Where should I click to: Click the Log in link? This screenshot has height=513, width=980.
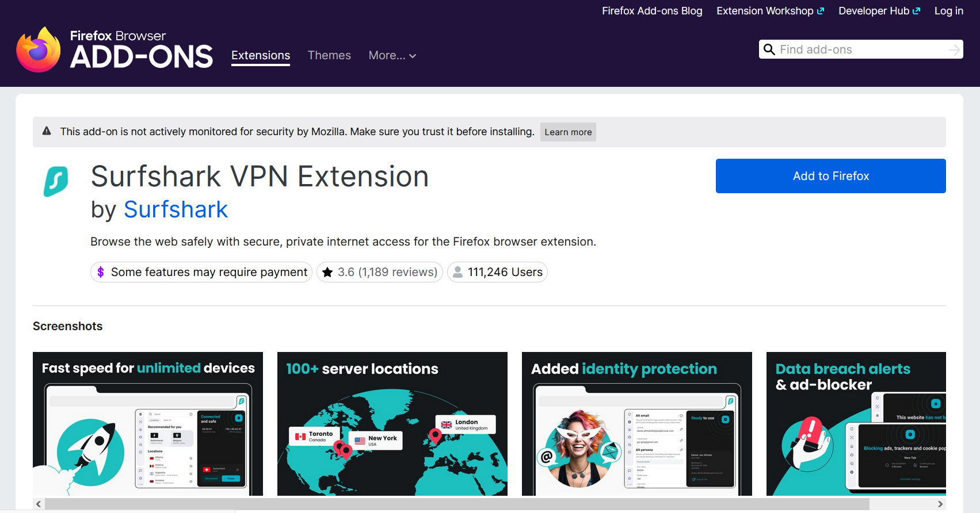948,11
